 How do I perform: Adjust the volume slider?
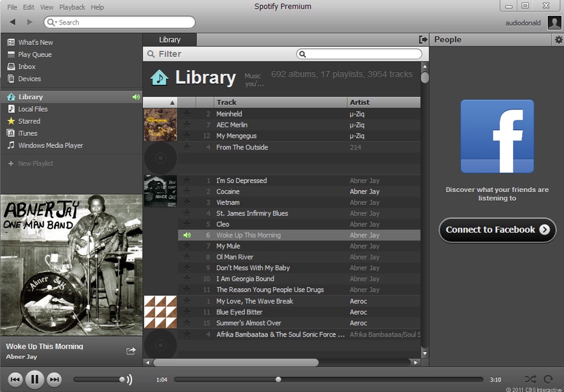click(x=98, y=379)
